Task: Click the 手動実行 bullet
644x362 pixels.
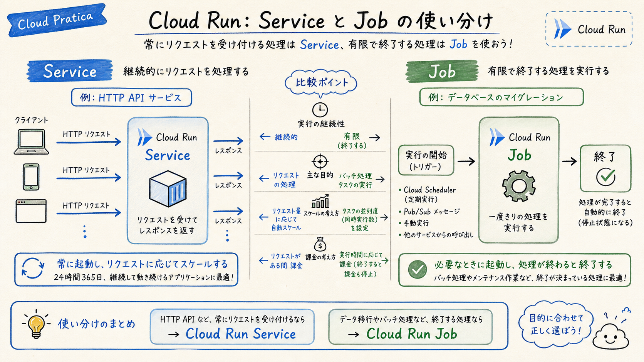Action: [x=414, y=223]
